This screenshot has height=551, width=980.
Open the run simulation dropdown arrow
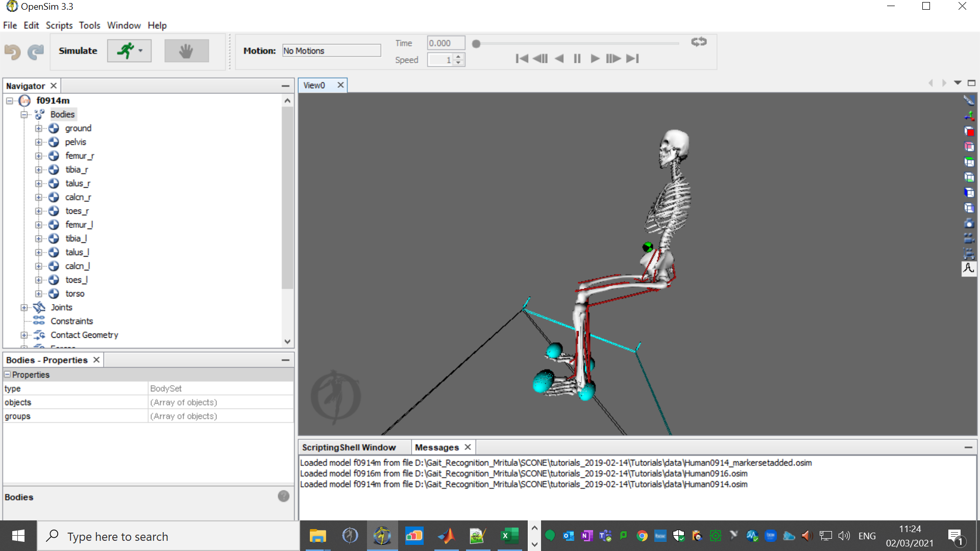click(140, 51)
